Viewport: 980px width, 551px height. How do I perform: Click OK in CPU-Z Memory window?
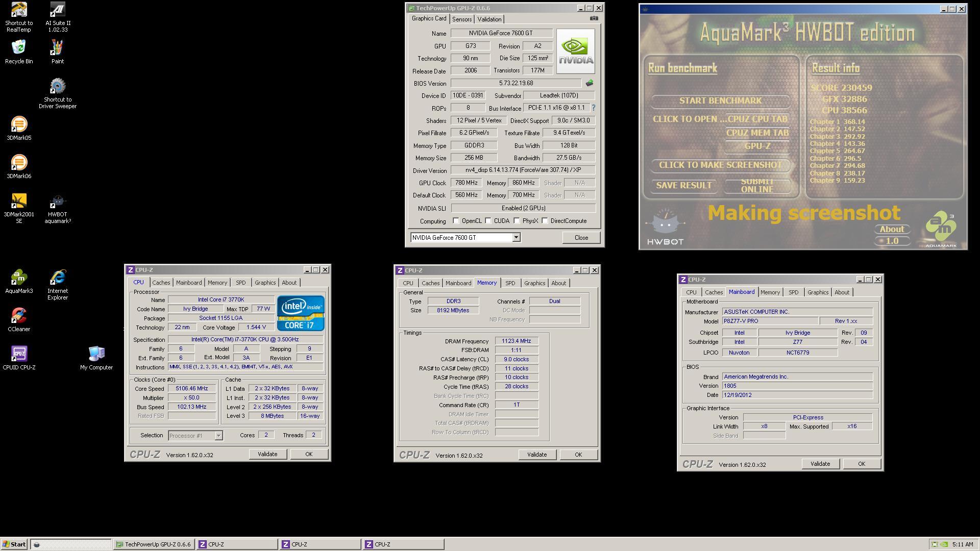(578, 455)
